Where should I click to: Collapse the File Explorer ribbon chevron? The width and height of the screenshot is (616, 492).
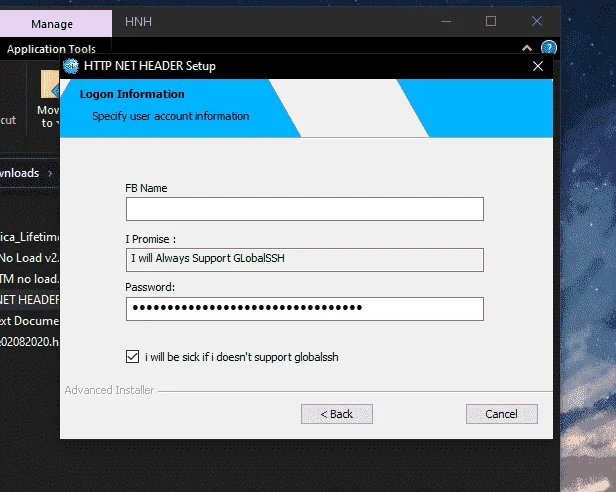(527, 48)
